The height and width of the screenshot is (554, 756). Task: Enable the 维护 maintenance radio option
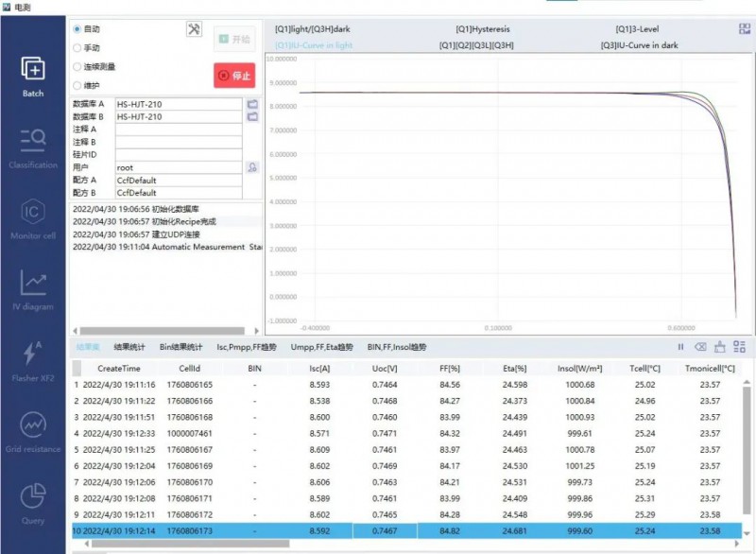coord(77,86)
